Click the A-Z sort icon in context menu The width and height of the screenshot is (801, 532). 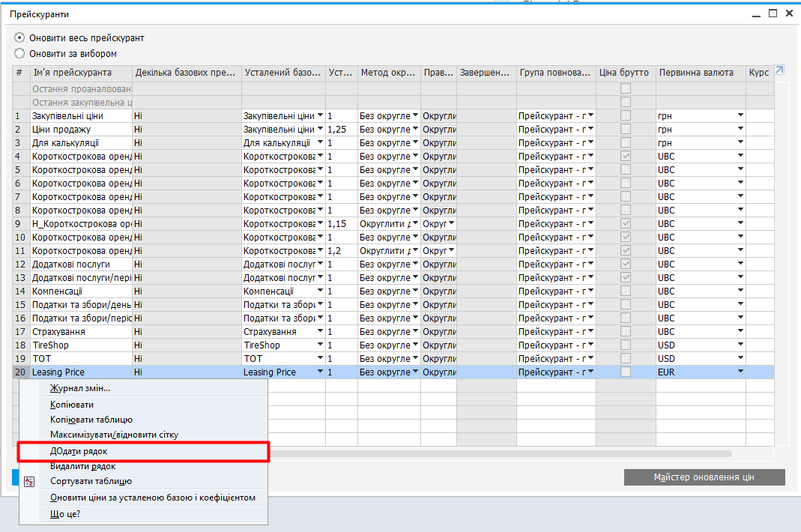pyautogui.click(x=30, y=482)
